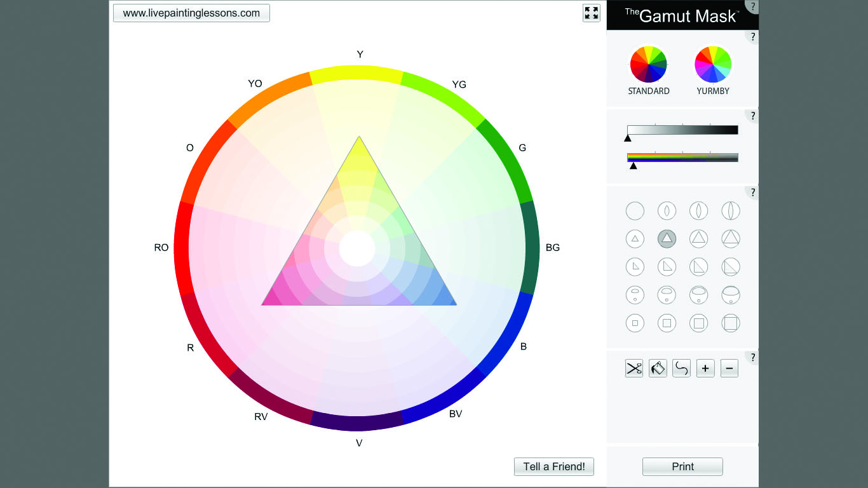Click the fullscreen expand icon above the wheel
The width and height of the screenshot is (868, 488).
(x=591, y=13)
